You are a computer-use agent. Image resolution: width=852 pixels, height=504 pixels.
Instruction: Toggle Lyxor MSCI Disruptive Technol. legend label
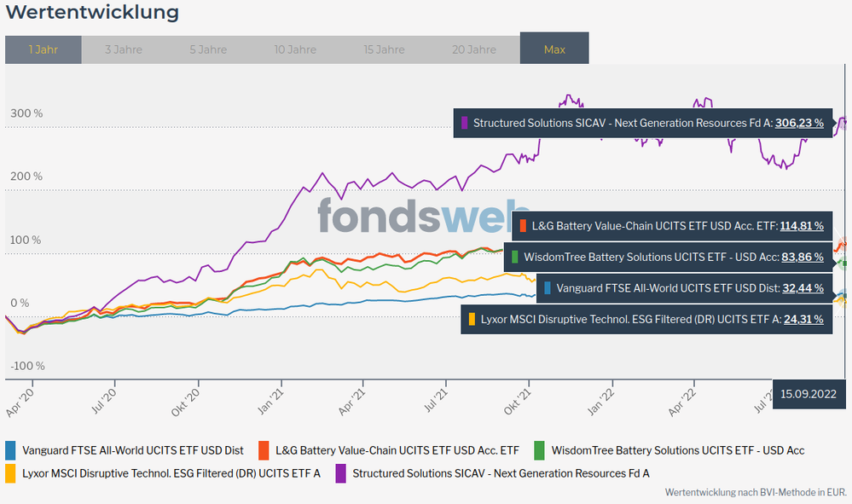(x=171, y=472)
